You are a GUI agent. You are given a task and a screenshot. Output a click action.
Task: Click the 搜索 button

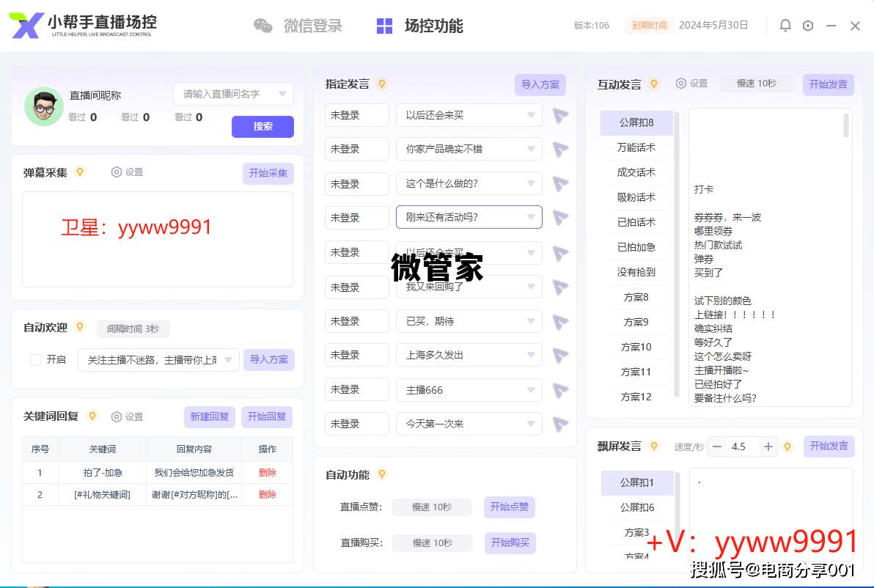[262, 127]
